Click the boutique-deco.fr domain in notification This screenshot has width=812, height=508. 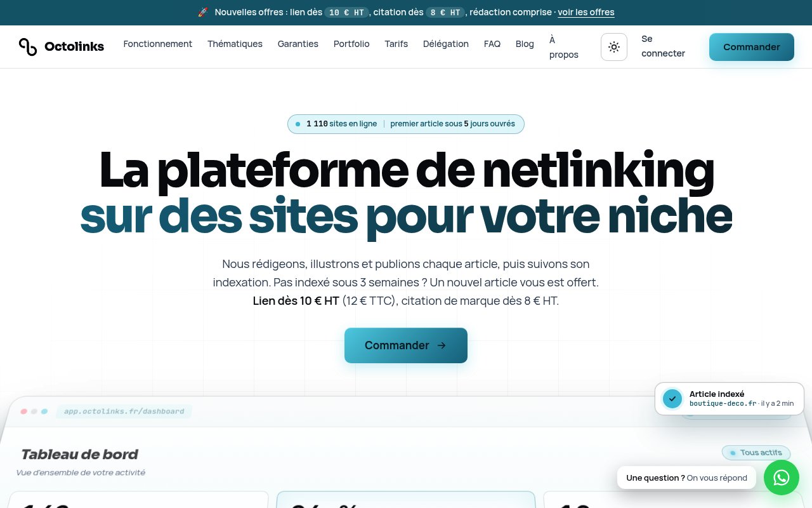coord(723,403)
